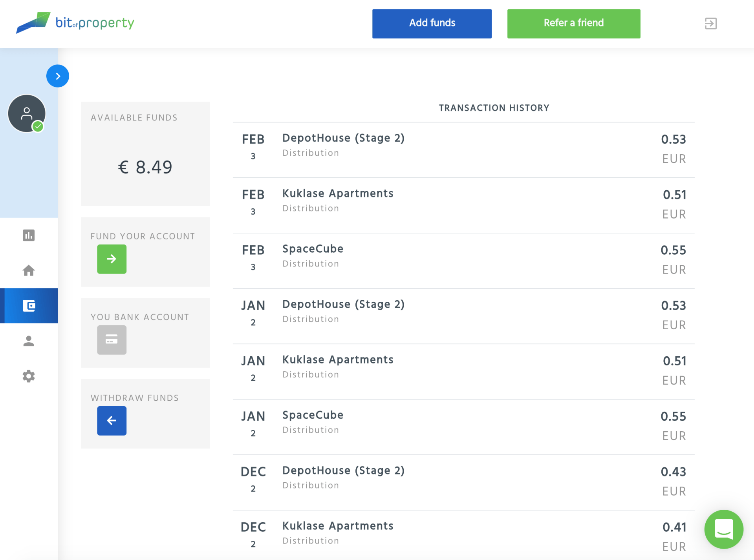
Task: Open the dashboard chart icon
Action: pos(29,235)
